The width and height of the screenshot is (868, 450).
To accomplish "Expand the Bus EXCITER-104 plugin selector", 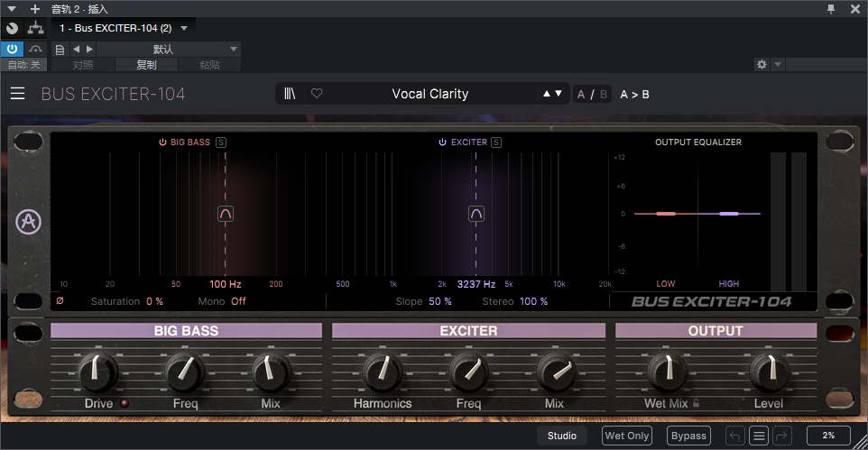I will [x=184, y=28].
